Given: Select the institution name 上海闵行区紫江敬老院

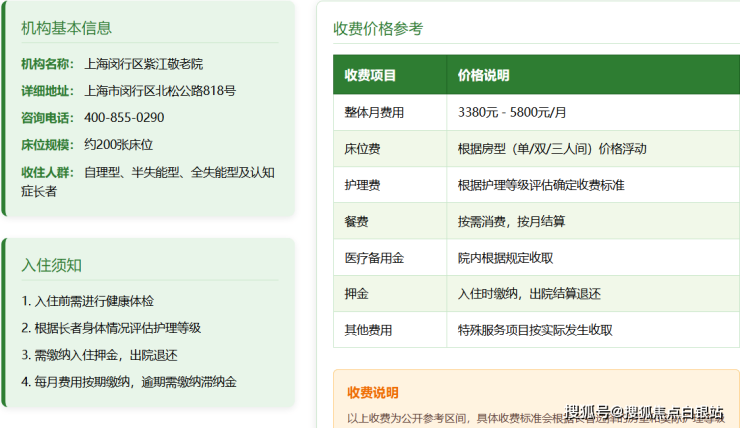Looking at the screenshot, I should click(143, 64).
